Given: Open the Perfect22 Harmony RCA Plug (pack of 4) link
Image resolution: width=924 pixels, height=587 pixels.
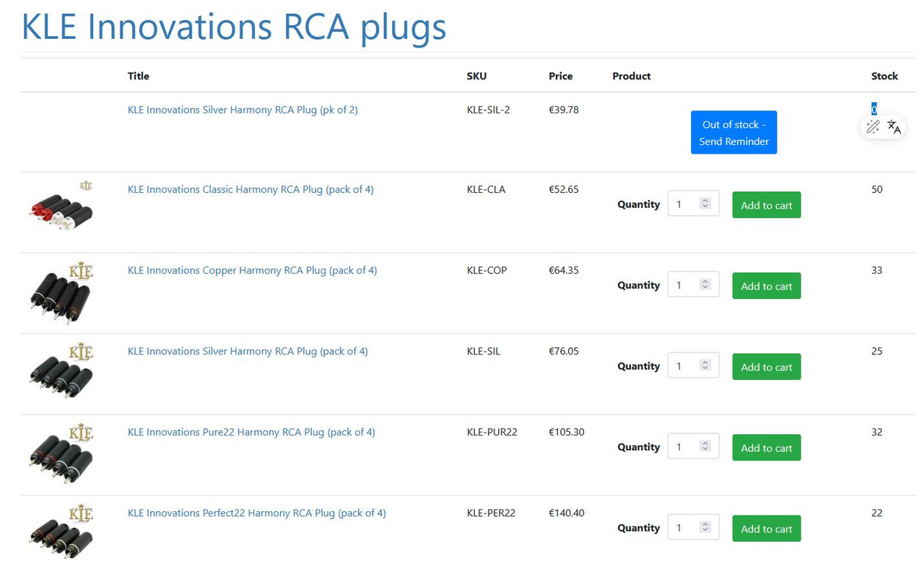Looking at the screenshot, I should [x=257, y=513].
